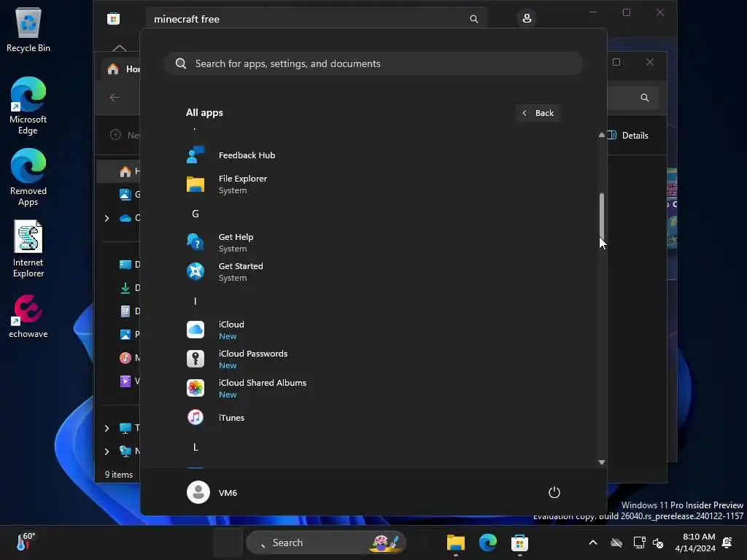Open Microsoft Edge from taskbar
Viewport: 747px width, 560px height.
click(488, 542)
